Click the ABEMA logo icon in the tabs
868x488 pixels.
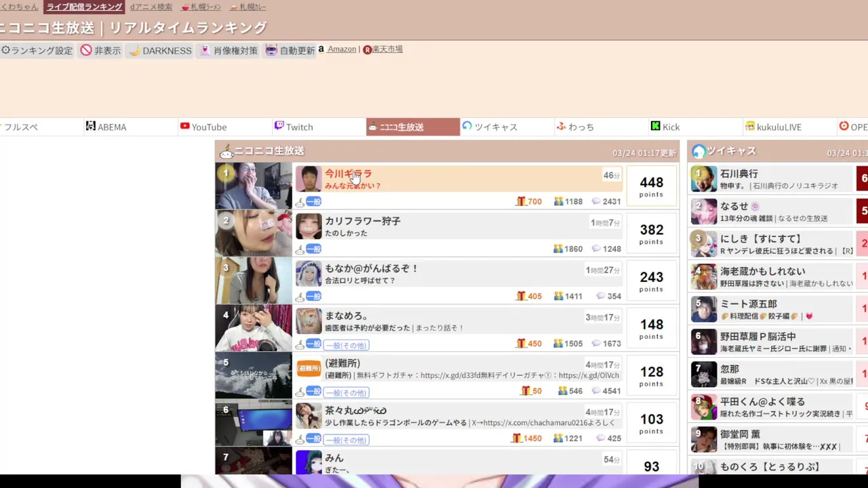[91, 126]
